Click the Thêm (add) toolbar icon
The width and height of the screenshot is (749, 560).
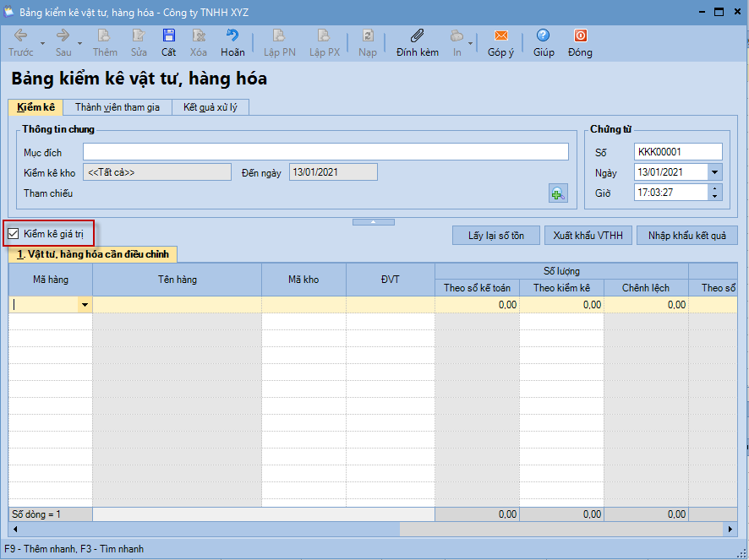click(x=104, y=35)
